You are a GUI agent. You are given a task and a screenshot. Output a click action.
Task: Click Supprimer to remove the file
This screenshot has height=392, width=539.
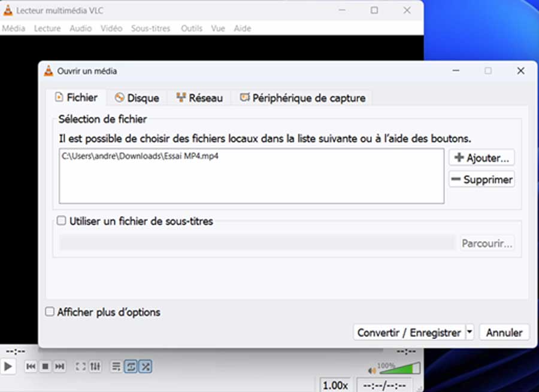(x=482, y=180)
